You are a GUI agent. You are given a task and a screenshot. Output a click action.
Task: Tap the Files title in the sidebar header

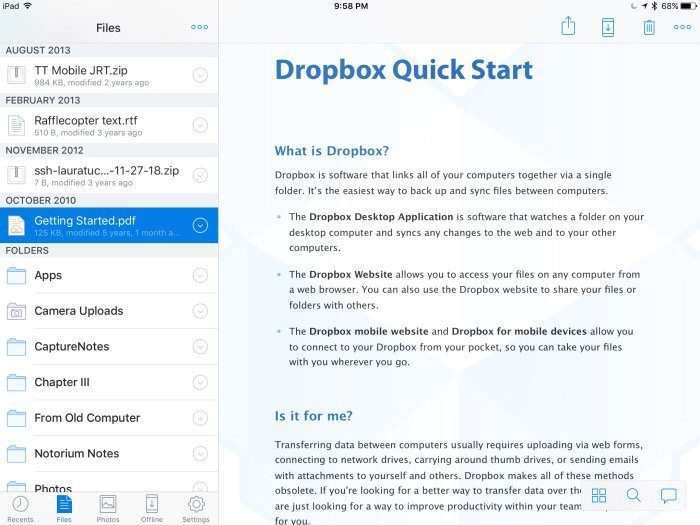[x=108, y=28]
